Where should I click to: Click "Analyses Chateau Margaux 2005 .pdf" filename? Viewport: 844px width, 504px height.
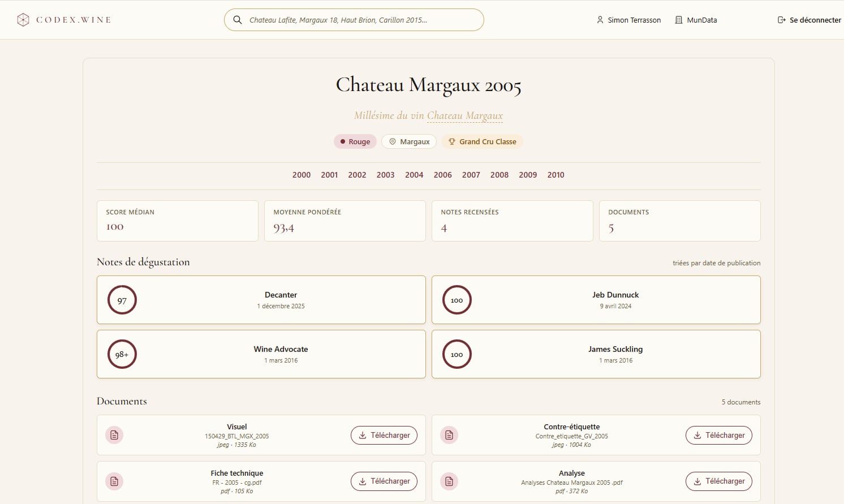tap(572, 483)
